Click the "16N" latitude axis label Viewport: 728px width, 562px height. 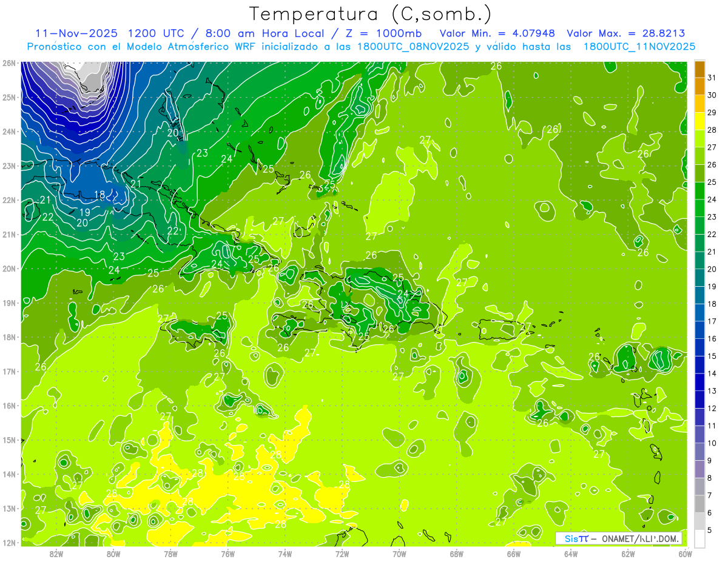click(x=9, y=406)
